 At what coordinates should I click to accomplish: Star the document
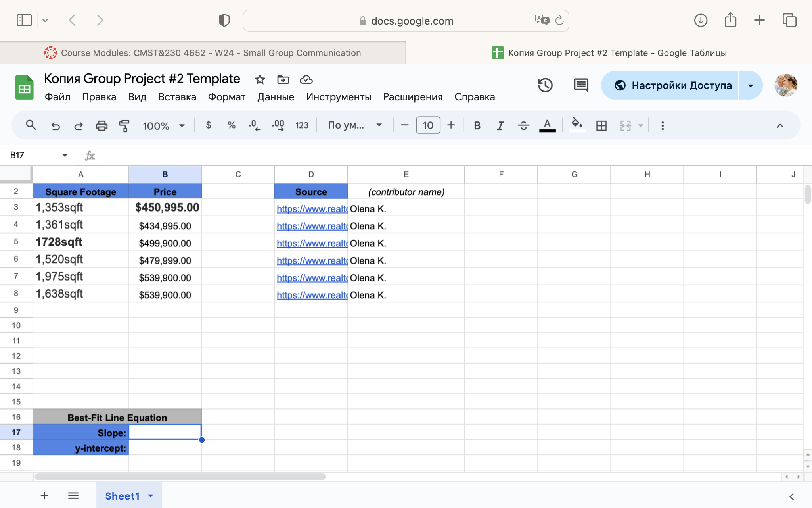click(x=260, y=79)
